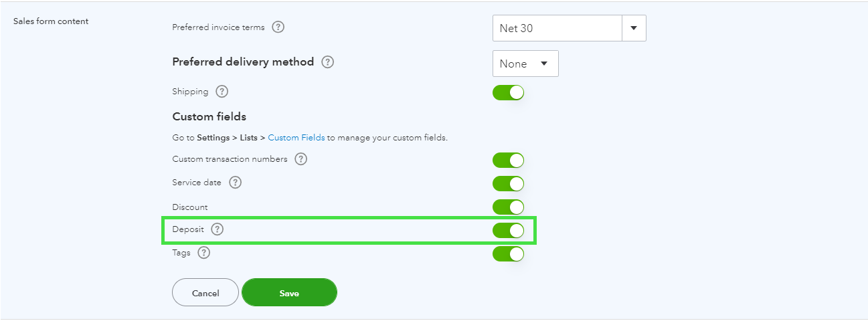
Task: Switch off the Discount toggle
Action: (508, 207)
